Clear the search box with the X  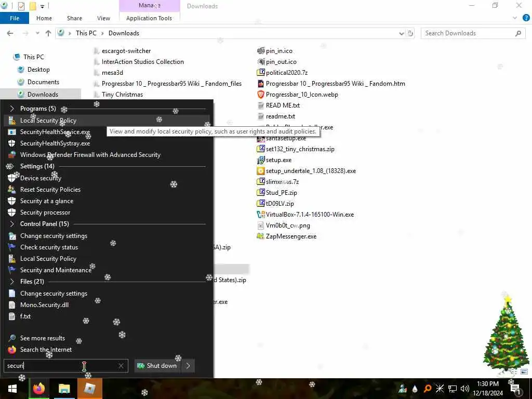(121, 366)
